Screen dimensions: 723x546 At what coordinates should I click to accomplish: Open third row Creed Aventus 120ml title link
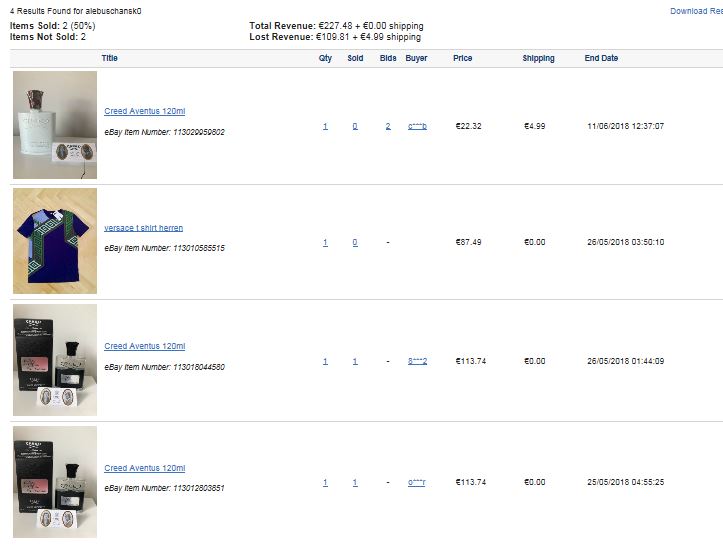click(144, 346)
